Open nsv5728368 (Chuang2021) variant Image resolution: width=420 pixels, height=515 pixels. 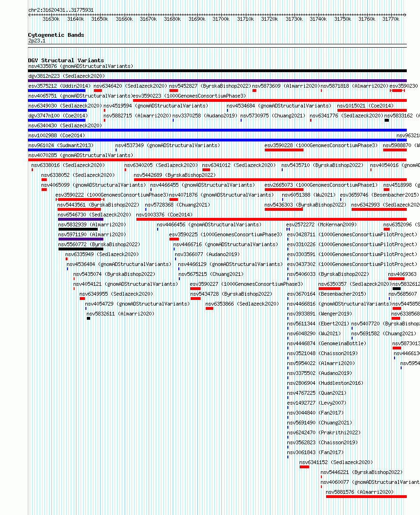pyautogui.click(x=177, y=205)
